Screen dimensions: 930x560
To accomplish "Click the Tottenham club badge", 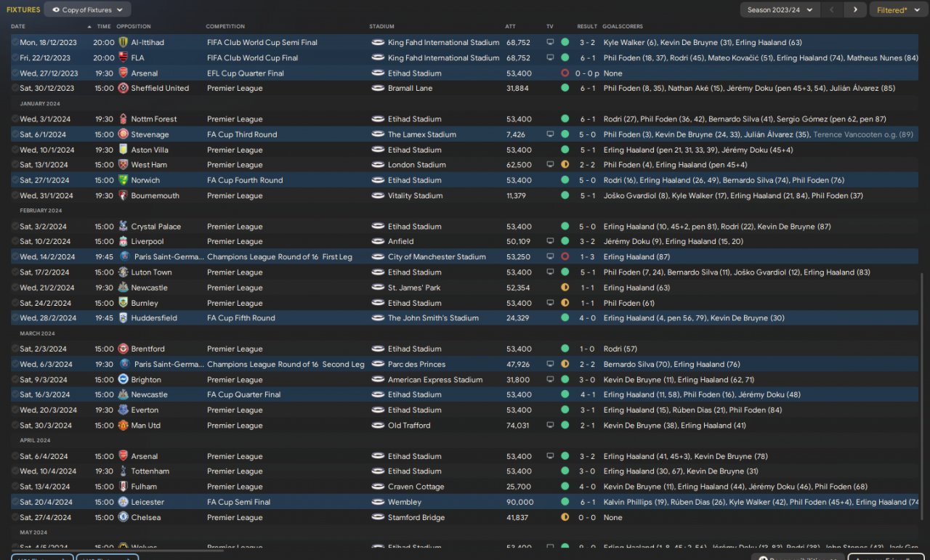I will click(123, 471).
